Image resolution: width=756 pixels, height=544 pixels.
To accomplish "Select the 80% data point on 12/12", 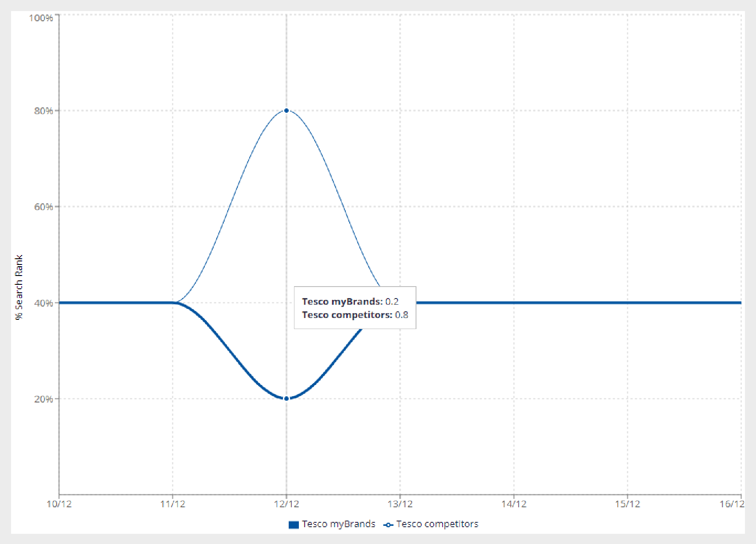I will pos(286,111).
